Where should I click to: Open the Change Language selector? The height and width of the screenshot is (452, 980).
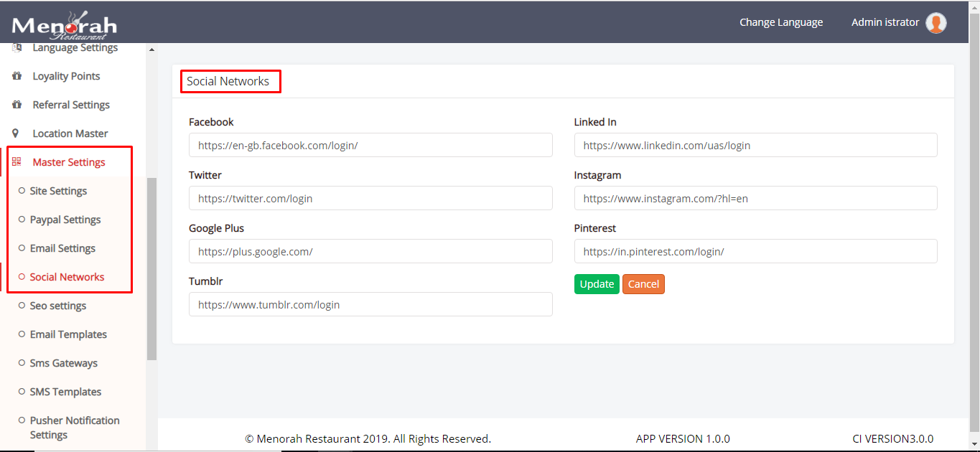click(x=781, y=22)
